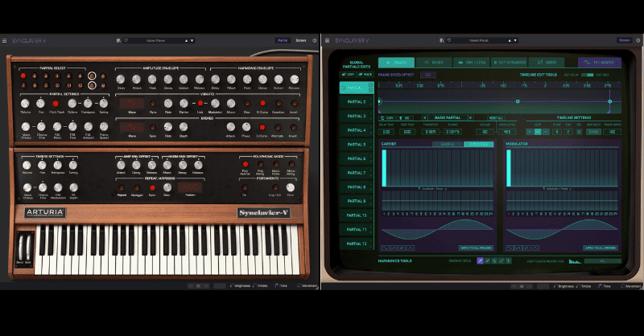
Task: Click coefficients restriction bar-graph icon
Action: point(575,261)
